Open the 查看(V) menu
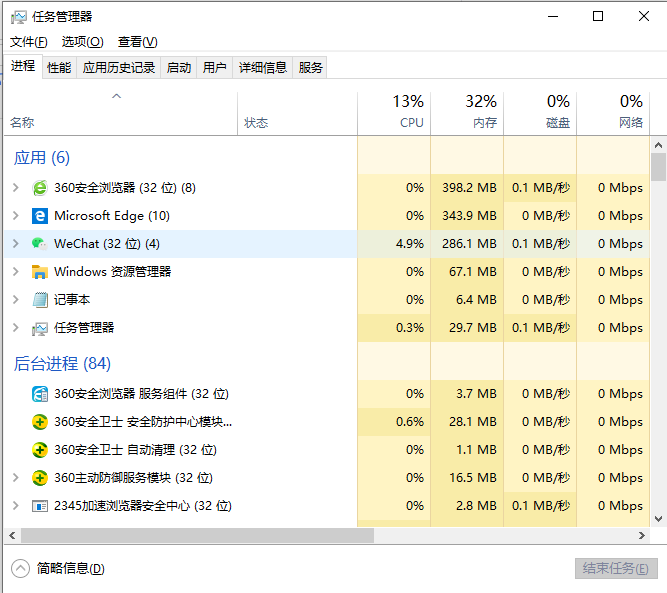Image resolution: width=667 pixels, height=593 pixels. coord(137,42)
